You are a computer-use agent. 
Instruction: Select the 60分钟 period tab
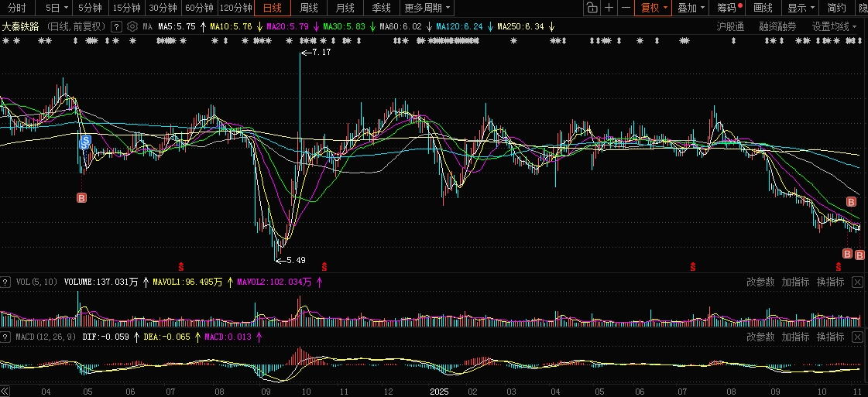(x=199, y=9)
